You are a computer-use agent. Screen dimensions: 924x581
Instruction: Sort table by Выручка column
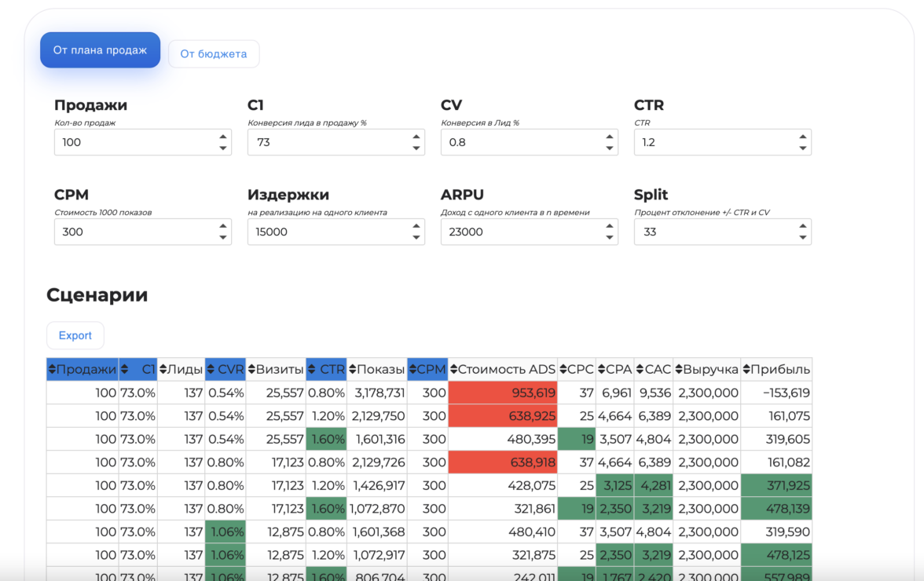(x=706, y=369)
